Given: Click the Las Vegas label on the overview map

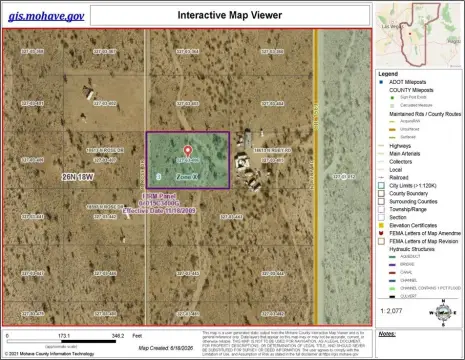Looking at the screenshot, I should [x=393, y=26].
